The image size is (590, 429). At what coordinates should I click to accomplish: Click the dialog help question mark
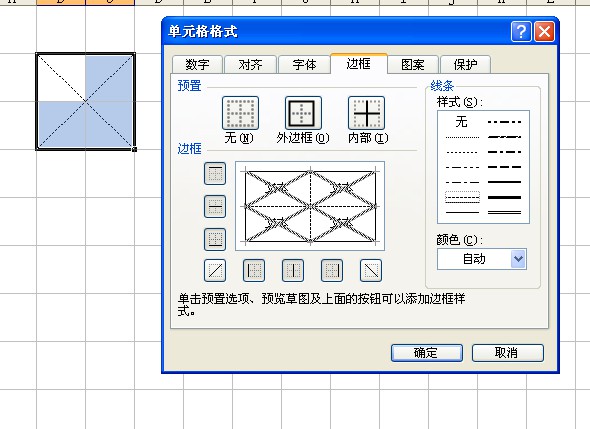click(521, 32)
